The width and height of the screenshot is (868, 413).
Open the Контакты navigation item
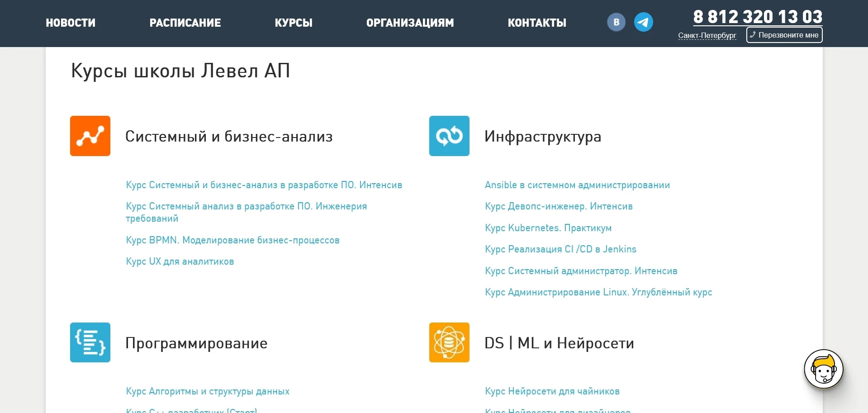[537, 23]
